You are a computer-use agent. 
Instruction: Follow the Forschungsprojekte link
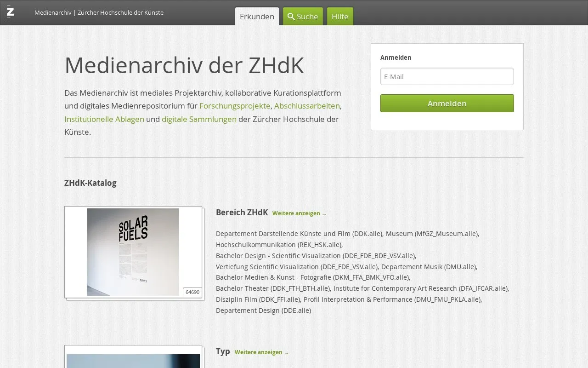[x=235, y=106]
